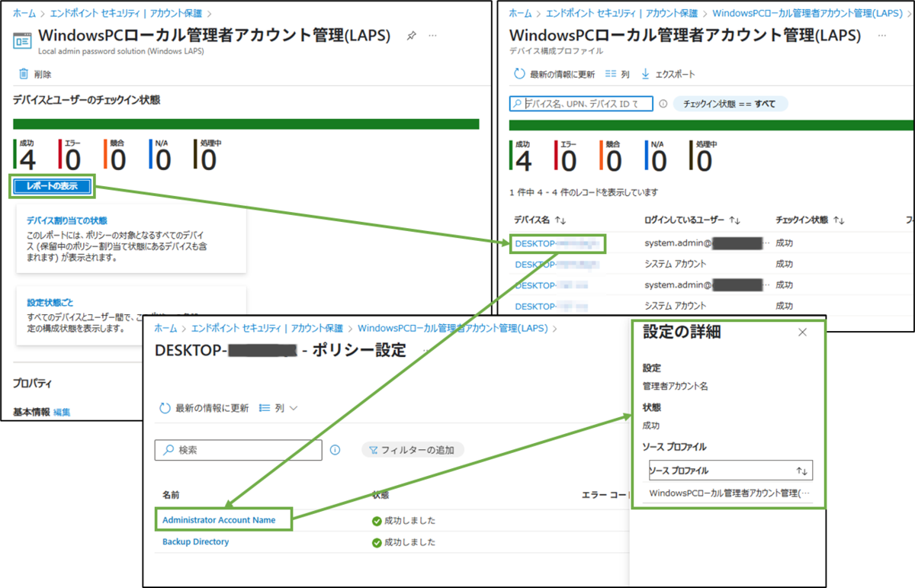Click the デバイス名, UPN search field

coord(581,103)
